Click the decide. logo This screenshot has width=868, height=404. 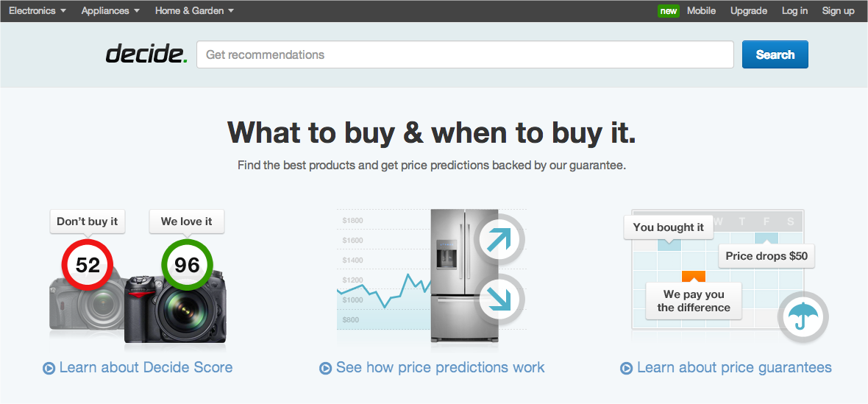point(146,54)
